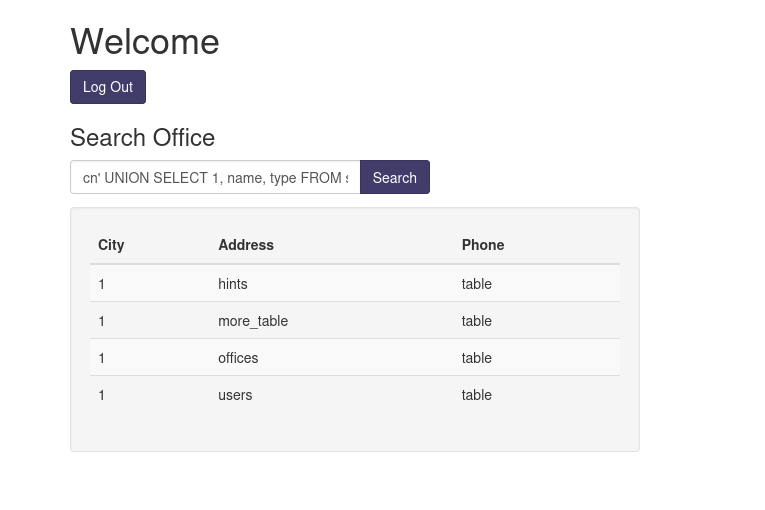Click the City value in users row
The image size is (765, 510).
click(x=101, y=395)
